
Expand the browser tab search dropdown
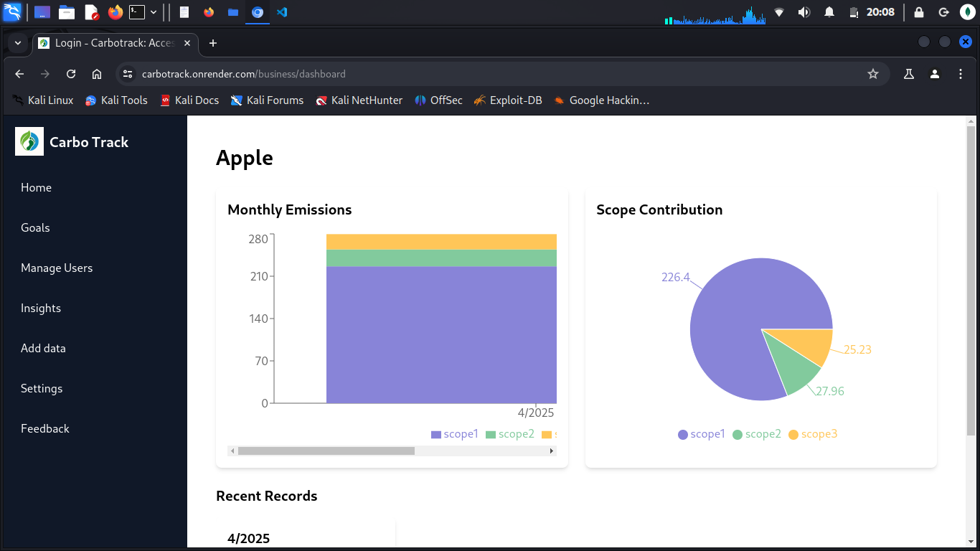pos(18,43)
